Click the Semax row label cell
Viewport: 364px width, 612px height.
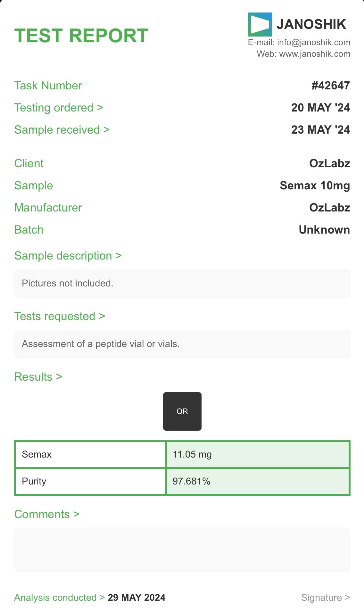click(90, 454)
